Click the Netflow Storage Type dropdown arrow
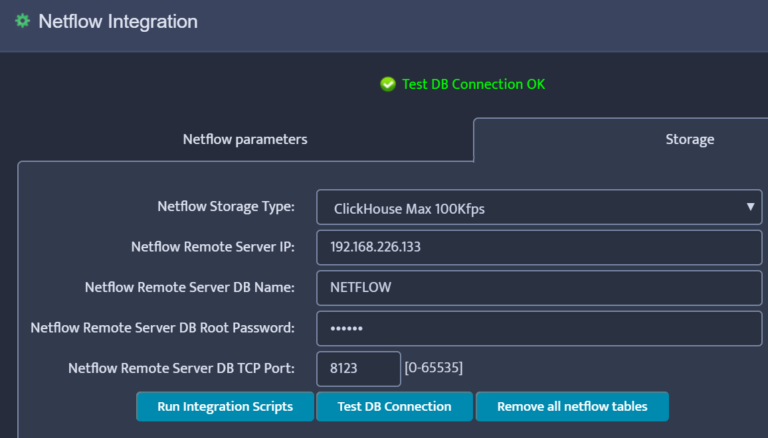The width and height of the screenshot is (768, 438). [x=750, y=207]
